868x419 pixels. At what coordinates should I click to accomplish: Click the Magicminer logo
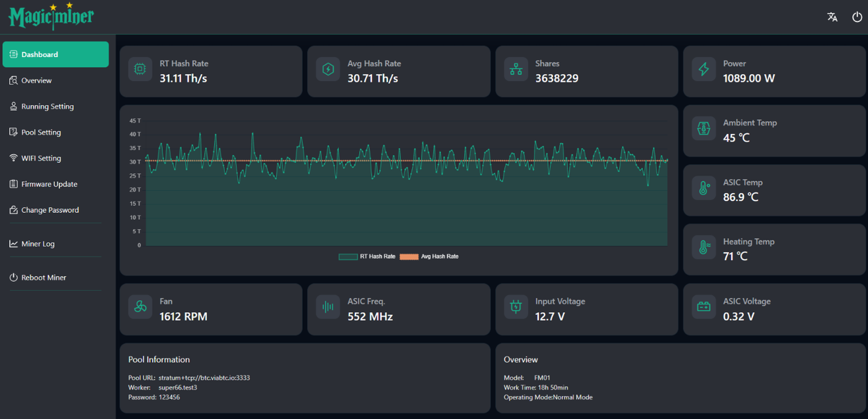[52, 17]
